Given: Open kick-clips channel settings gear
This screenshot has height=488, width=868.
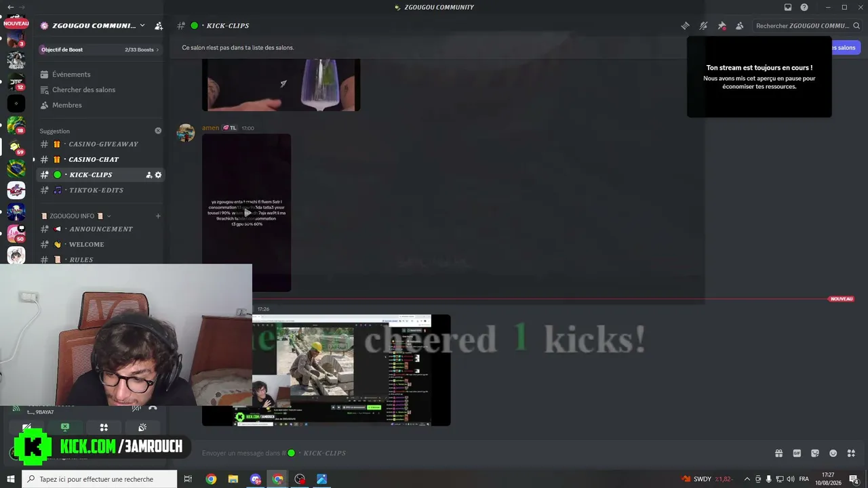Looking at the screenshot, I should [x=159, y=175].
